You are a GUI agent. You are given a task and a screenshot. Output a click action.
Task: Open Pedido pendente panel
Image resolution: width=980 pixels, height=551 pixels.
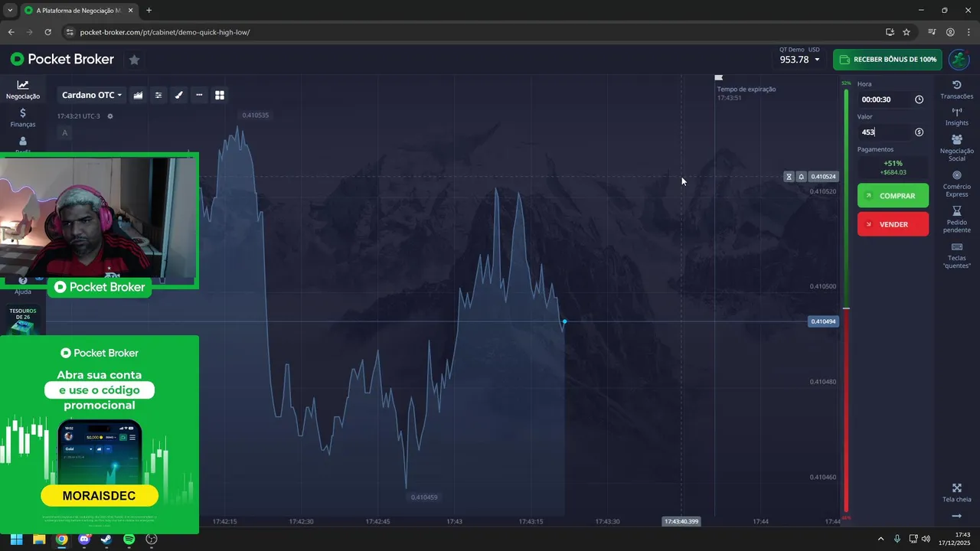point(956,220)
